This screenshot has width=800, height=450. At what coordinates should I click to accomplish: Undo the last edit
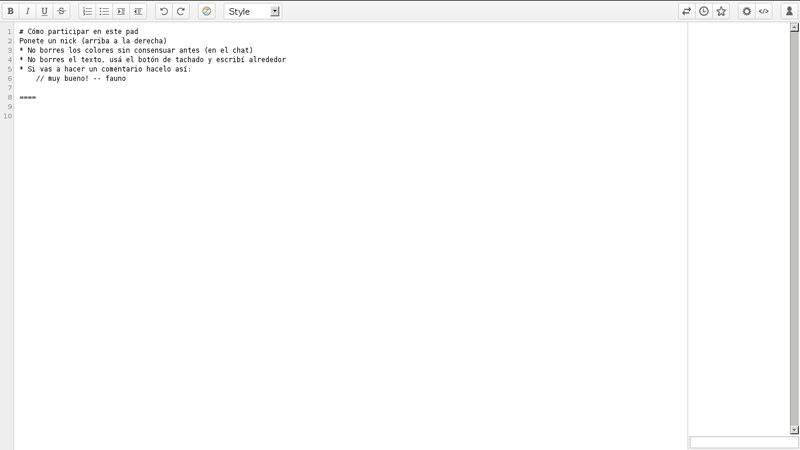point(164,11)
